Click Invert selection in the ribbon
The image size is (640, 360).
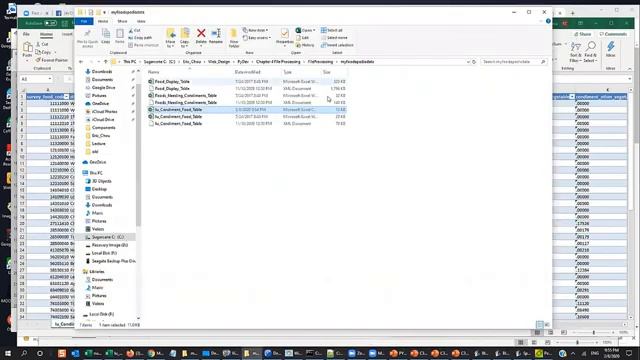tap(338, 45)
